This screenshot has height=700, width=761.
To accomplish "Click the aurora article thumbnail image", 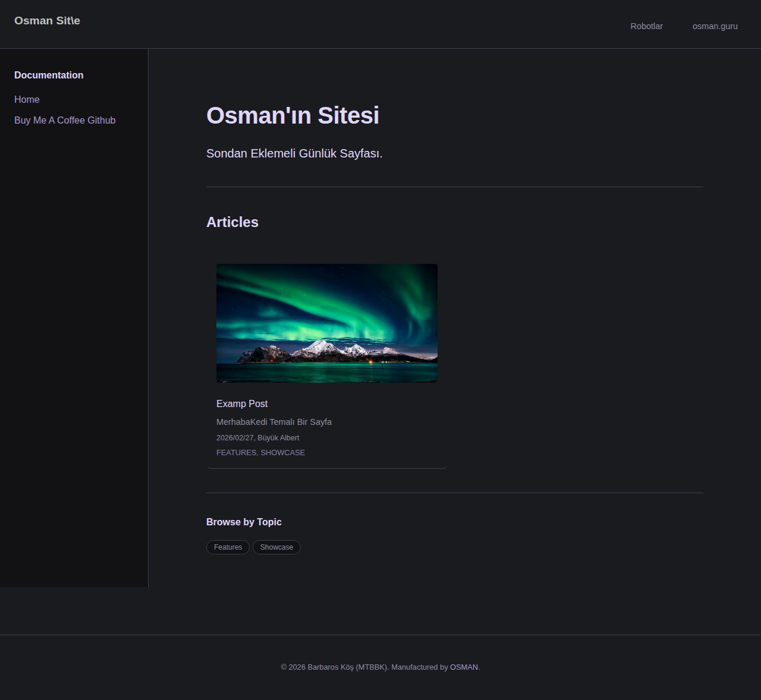I will click(x=327, y=323).
